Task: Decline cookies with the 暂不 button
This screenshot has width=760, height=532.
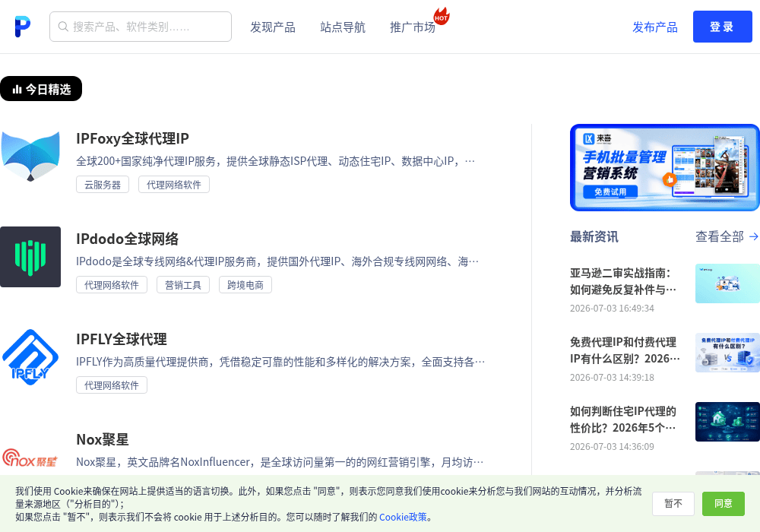Action: click(673, 504)
